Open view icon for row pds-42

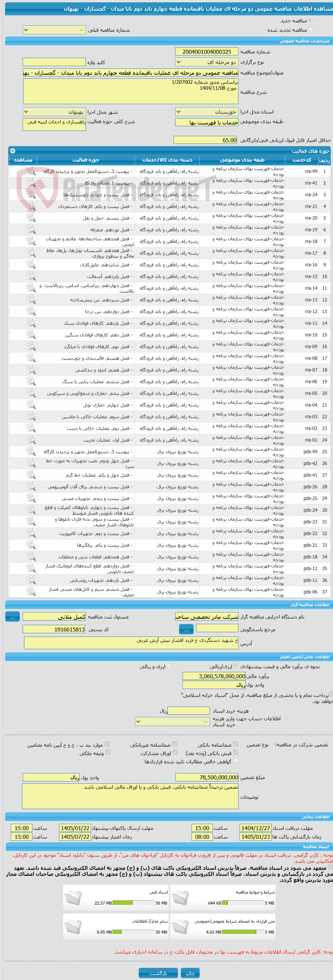(30, 463)
